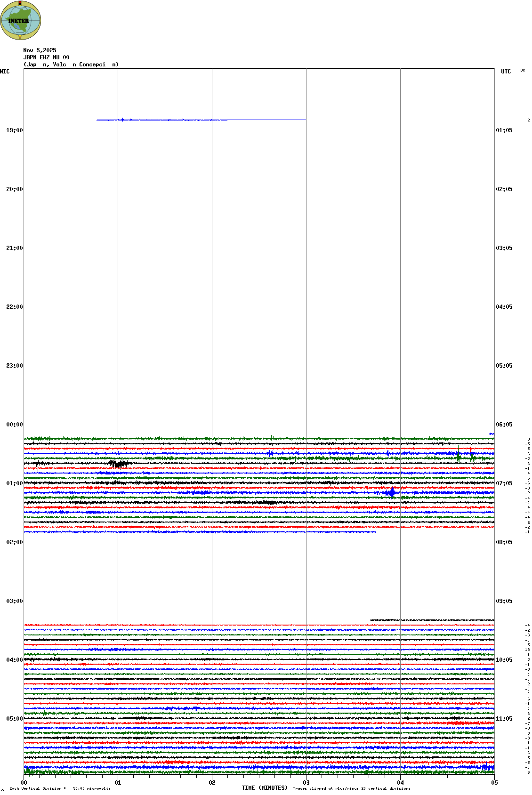The image size is (532, 795).
Task: Click the Traces clipped footnote text
Action: (x=351, y=788)
